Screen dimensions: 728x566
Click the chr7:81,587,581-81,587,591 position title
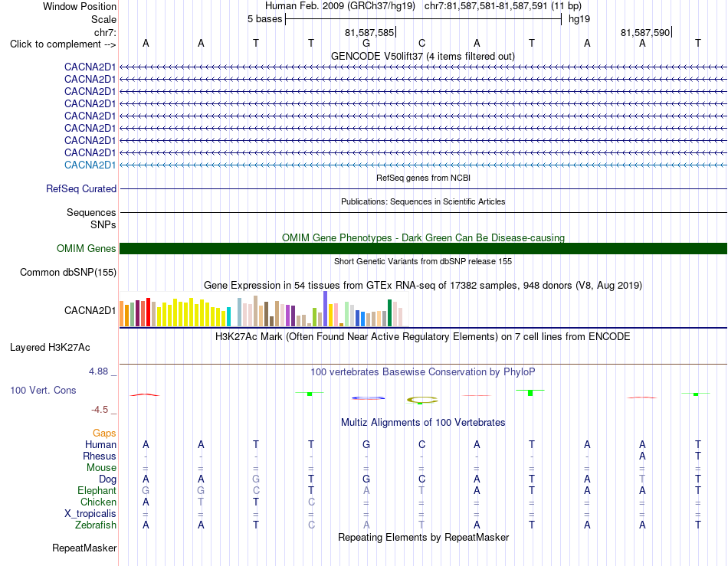point(503,6)
